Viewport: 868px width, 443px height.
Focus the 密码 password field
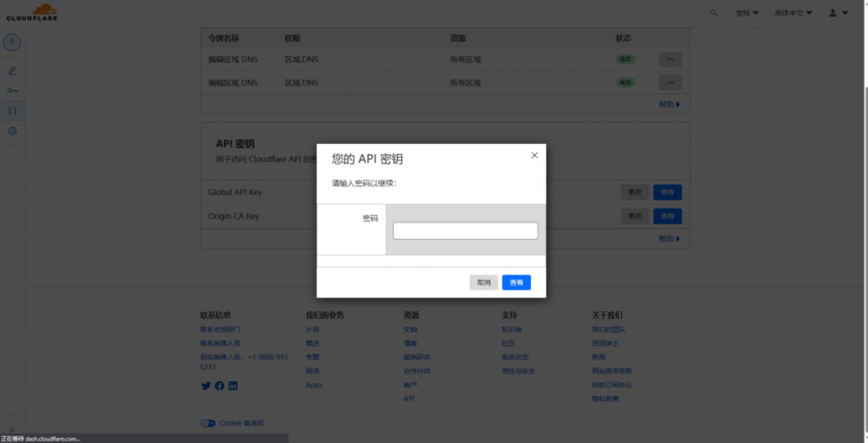tap(465, 231)
